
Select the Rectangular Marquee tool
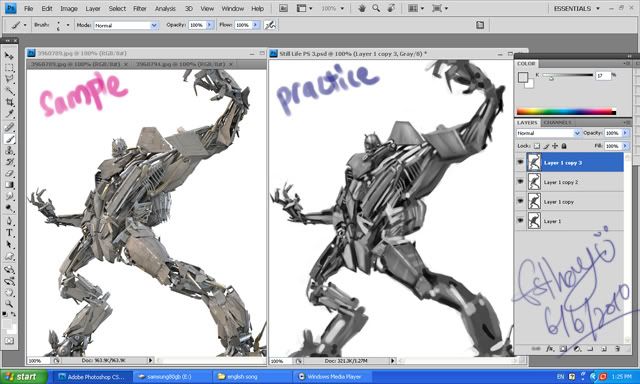click(9, 68)
